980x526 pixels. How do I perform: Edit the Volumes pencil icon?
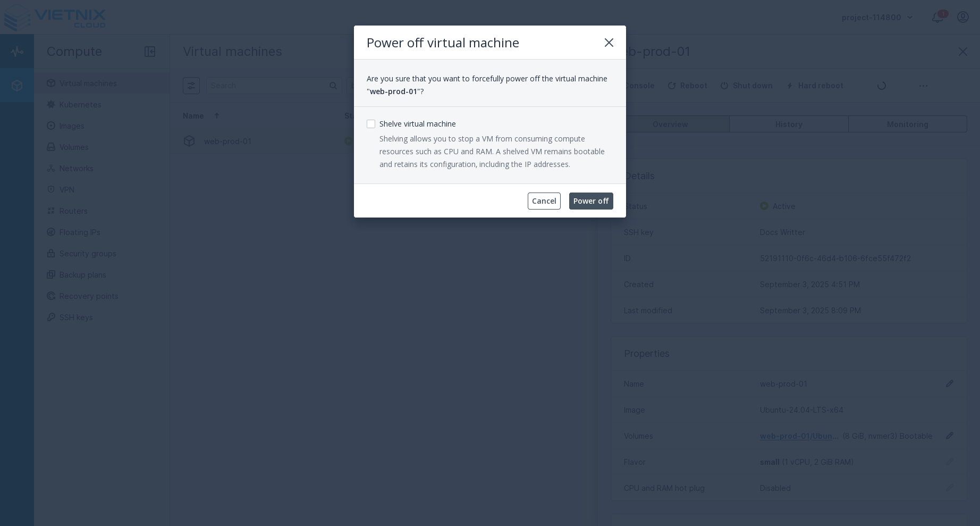pos(950,436)
